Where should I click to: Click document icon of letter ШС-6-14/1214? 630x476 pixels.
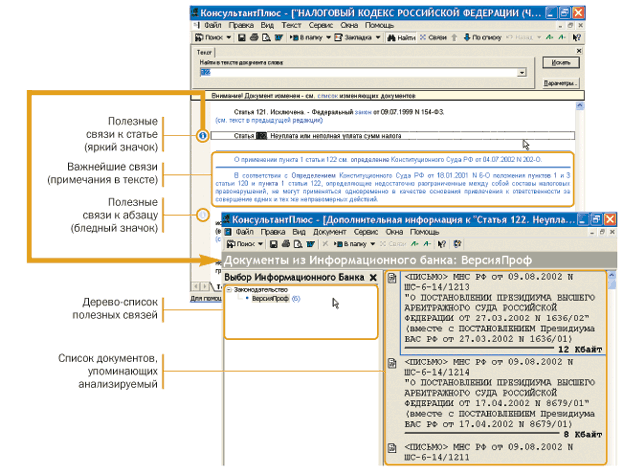click(x=392, y=363)
